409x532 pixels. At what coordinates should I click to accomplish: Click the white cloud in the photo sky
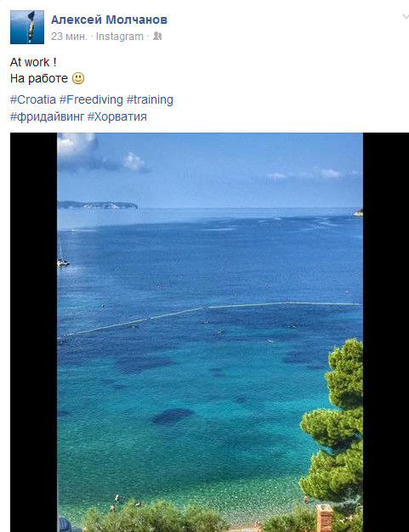click(77, 146)
